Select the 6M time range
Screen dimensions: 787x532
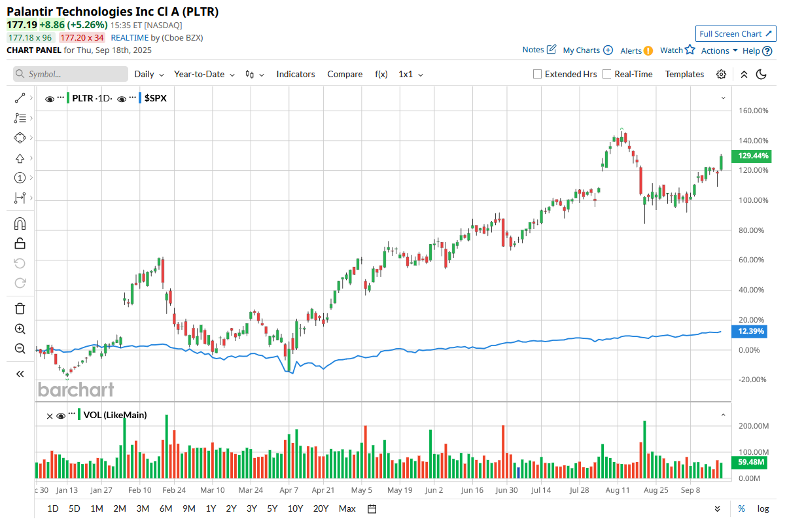[x=166, y=509]
